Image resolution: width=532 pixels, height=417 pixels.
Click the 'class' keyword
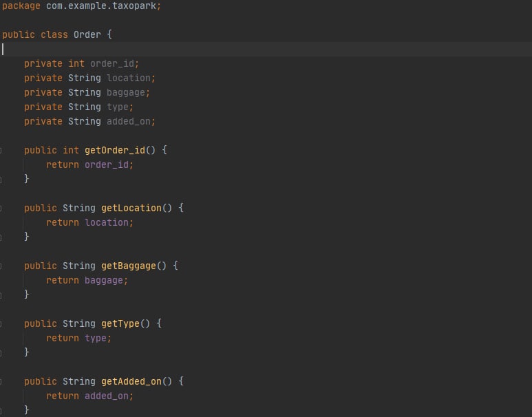[x=54, y=34]
